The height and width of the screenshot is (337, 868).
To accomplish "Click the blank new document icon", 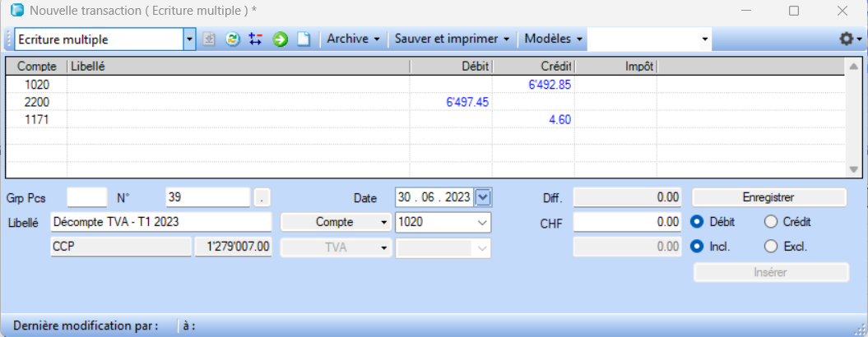I will click(x=303, y=39).
